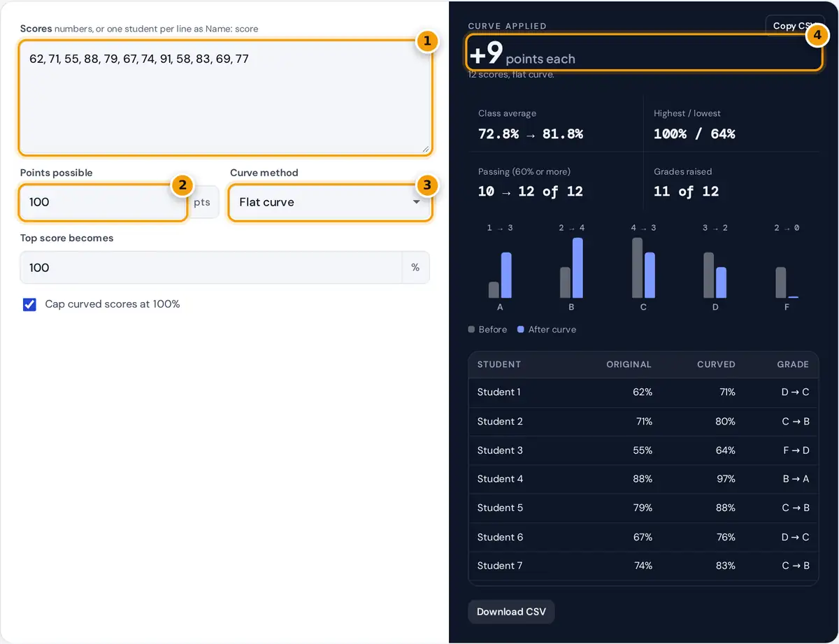
Task: Click the F → D grade cell
Action: (795, 450)
